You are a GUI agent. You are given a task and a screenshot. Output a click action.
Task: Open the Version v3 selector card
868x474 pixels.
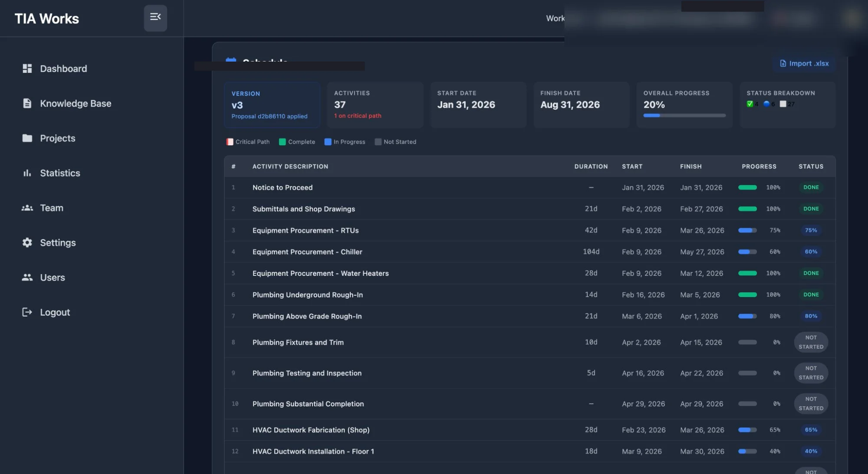coord(272,105)
